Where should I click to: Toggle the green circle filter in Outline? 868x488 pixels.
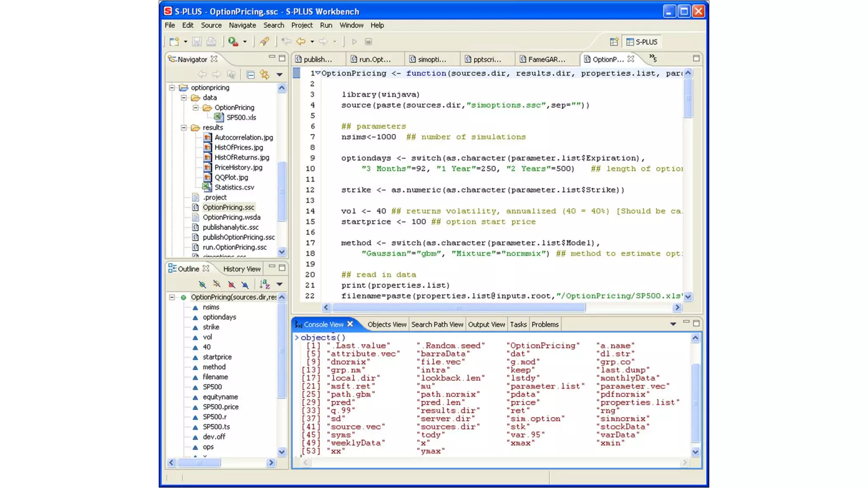pos(202,284)
